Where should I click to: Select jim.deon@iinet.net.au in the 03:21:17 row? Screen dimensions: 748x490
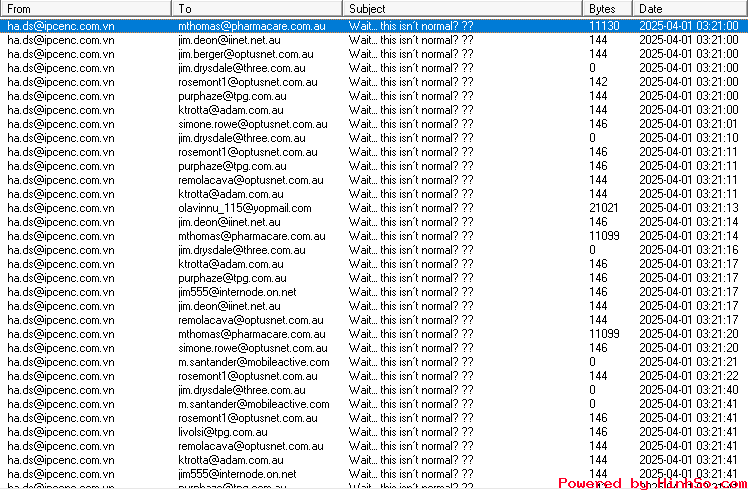[229, 306]
